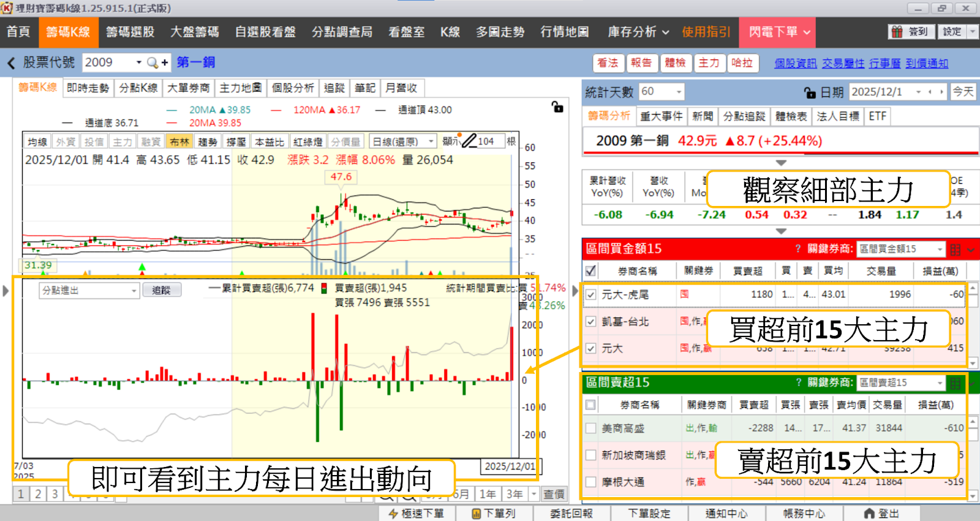Click the plus icon next to stock search
The image size is (980, 521).
point(165,63)
